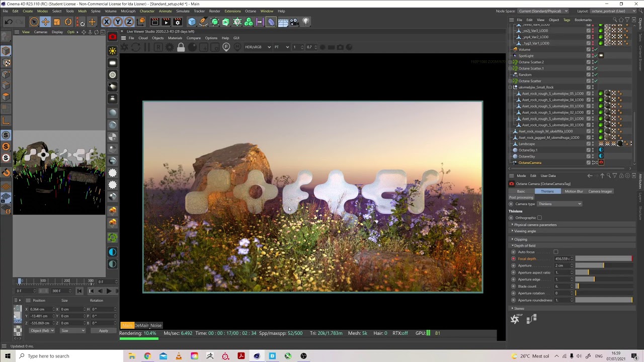Open the Live Viewer Materials menu

click(x=175, y=38)
